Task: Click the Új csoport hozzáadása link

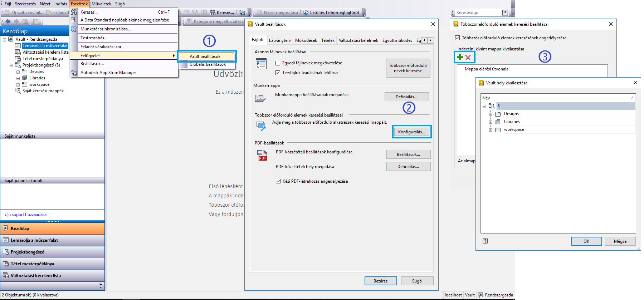Action: 25,215
